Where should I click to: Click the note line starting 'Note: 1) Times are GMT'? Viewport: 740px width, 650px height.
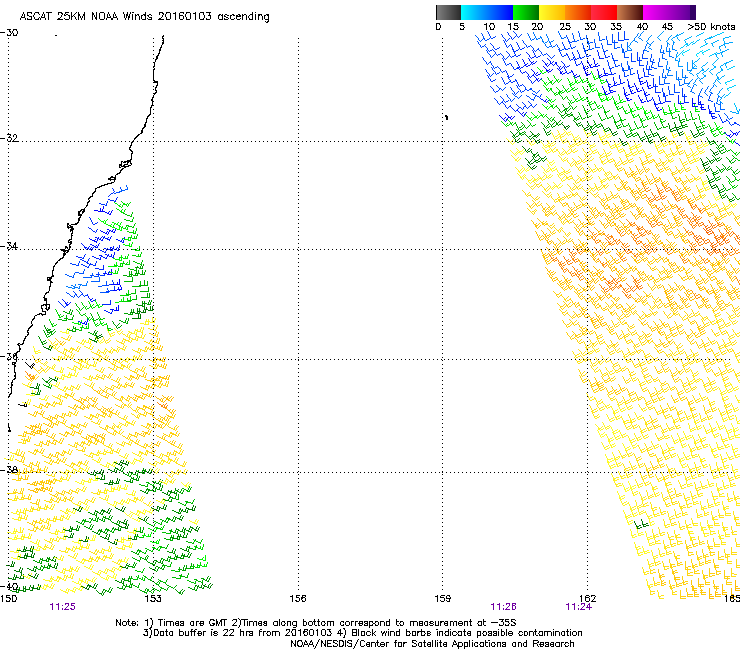click(x=316, y=623)
